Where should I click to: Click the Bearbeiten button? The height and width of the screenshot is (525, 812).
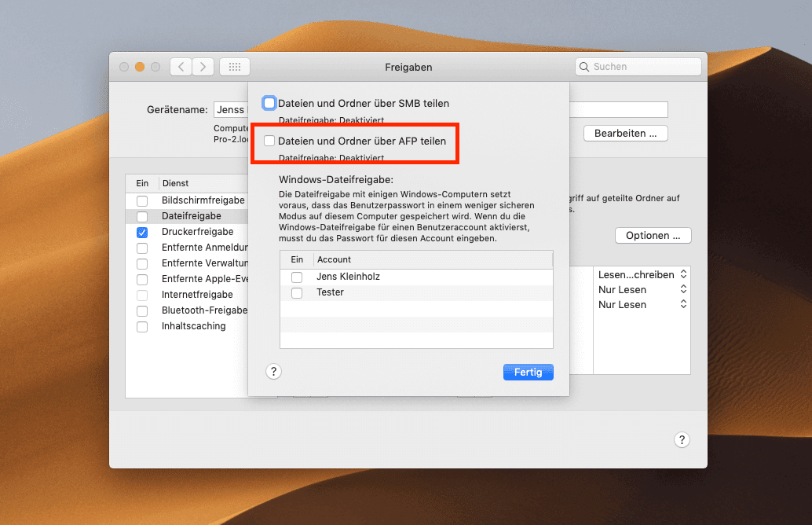tap(625, 134)
